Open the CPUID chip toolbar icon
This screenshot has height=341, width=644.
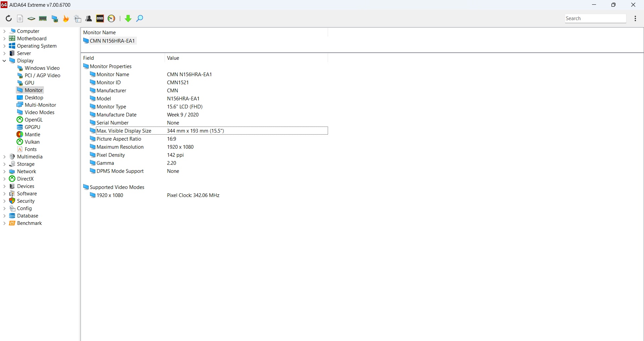(31, 18)
